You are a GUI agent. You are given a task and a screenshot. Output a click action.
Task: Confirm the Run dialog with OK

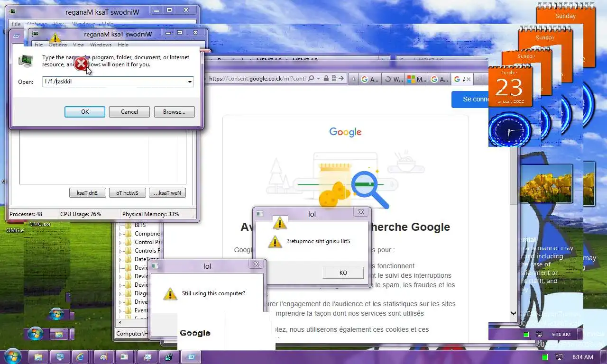[x=85, y=112]
